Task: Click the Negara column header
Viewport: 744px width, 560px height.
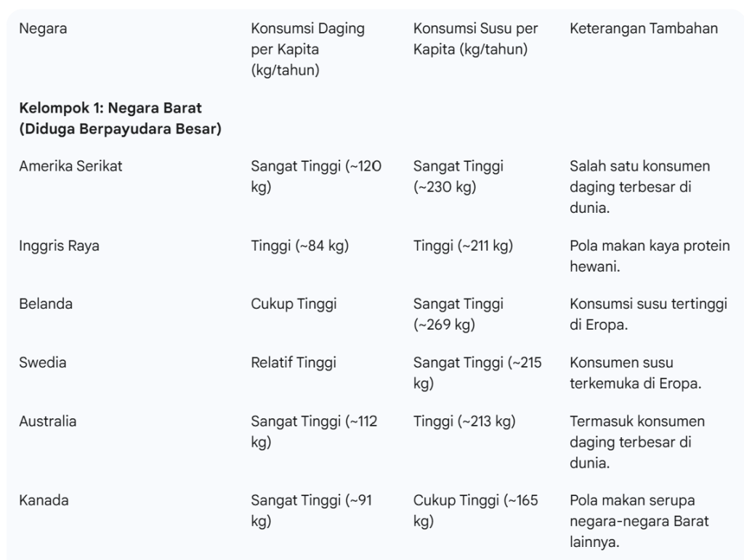Action: (43, 28)
